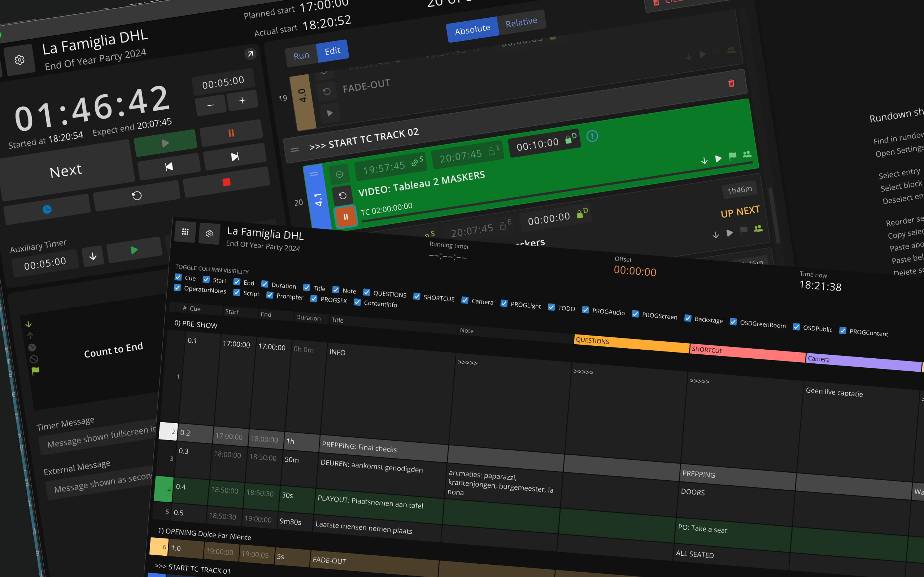
Task: Pop out the timer control panel arrow
Action: pyautogui.click(x=250, y=54)
